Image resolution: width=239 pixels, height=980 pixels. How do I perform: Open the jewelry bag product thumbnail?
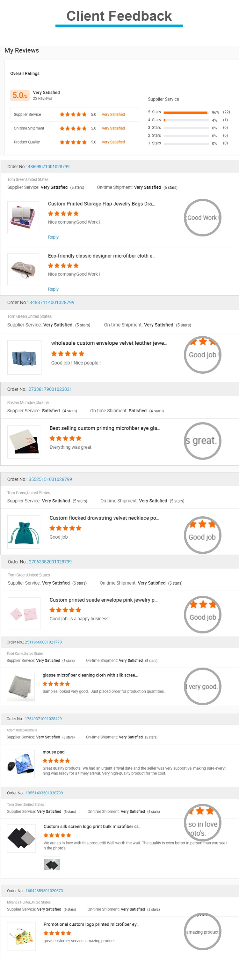(23, 217)
